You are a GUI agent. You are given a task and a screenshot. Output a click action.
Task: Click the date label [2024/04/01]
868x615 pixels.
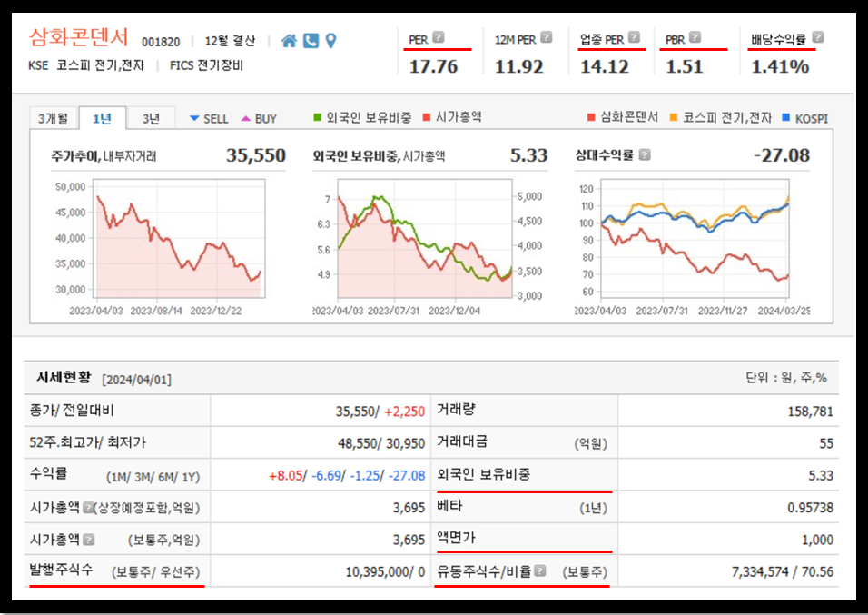(x=137, y=380)
